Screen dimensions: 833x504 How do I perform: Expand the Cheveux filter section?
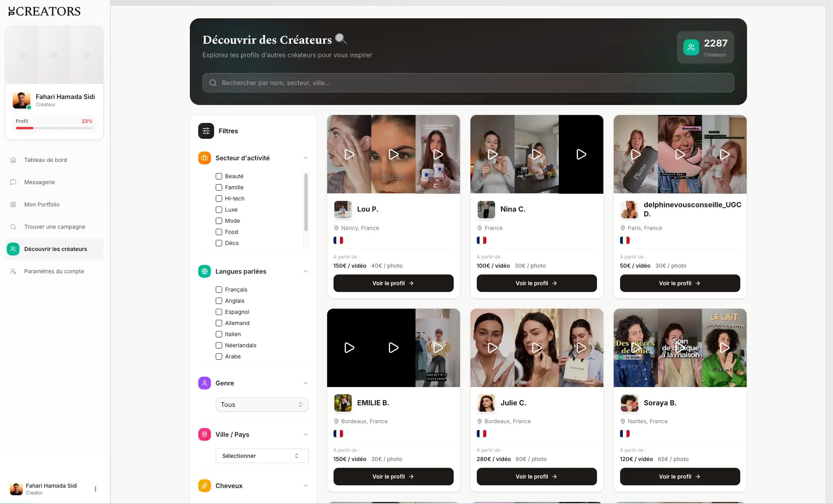pos(305,486)
